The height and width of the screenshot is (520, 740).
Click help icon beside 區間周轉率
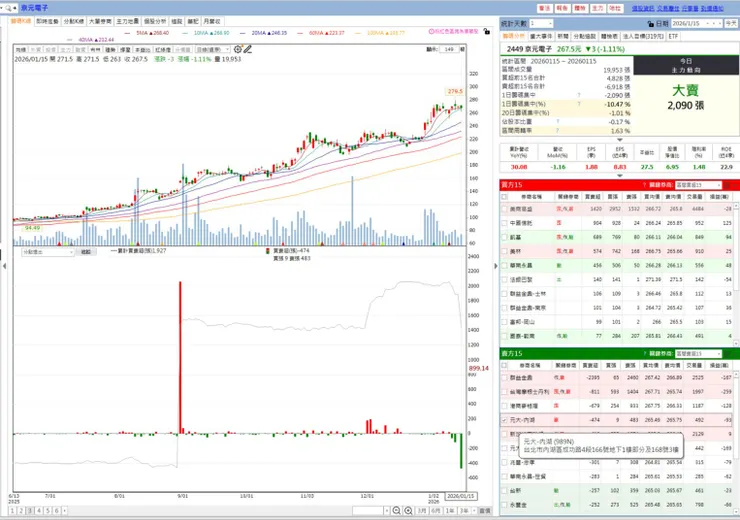click(557, 131)
